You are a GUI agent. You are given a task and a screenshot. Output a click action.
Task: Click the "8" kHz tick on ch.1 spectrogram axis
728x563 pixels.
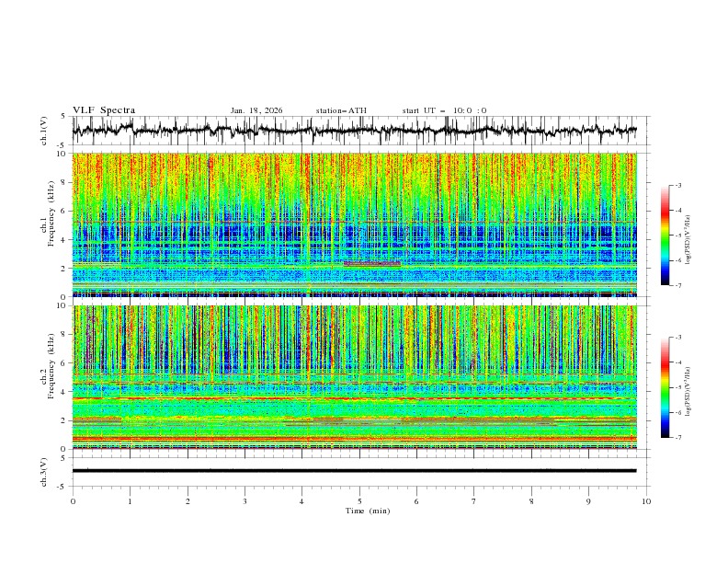[x=64, y=182]
